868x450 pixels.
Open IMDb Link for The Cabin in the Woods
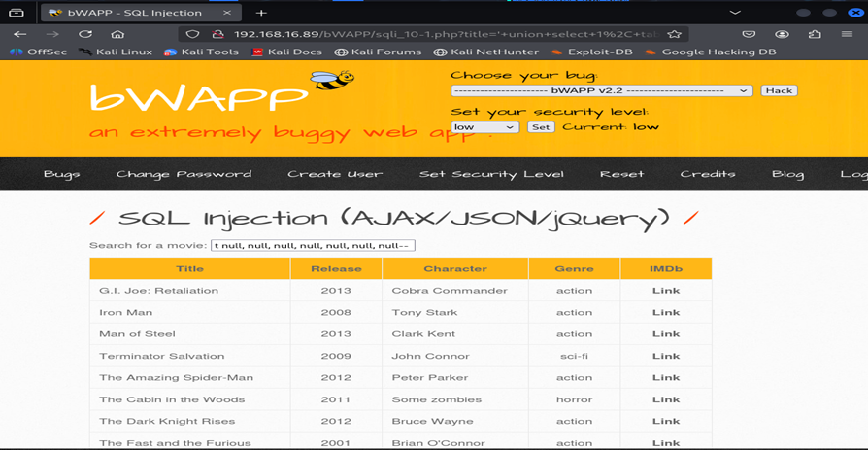[666, 399]
